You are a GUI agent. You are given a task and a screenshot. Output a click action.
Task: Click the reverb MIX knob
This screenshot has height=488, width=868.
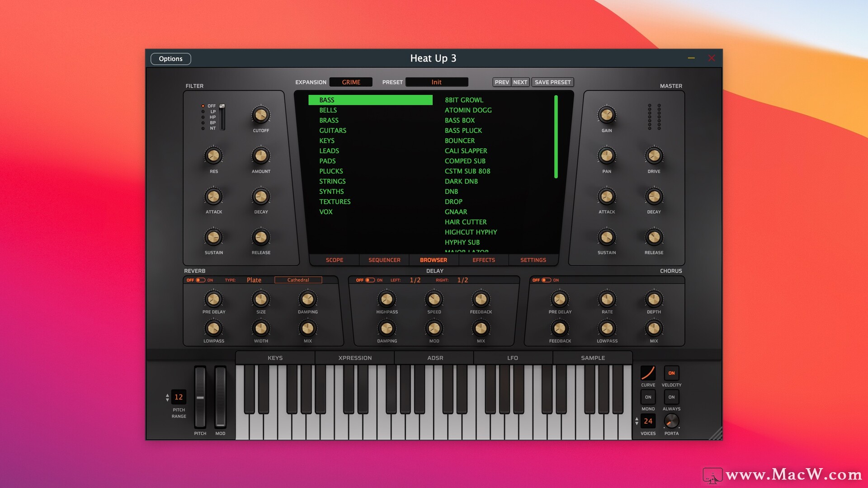pos(308,328)
